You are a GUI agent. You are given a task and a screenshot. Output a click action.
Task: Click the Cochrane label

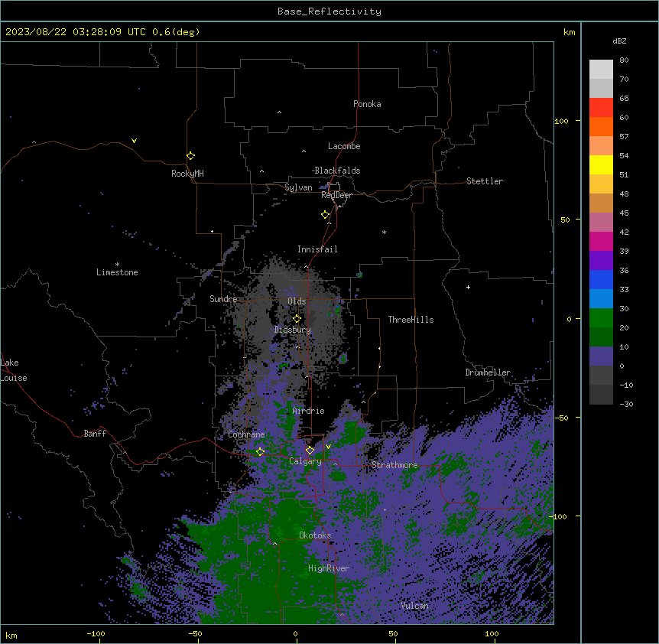tap(246, 434)
